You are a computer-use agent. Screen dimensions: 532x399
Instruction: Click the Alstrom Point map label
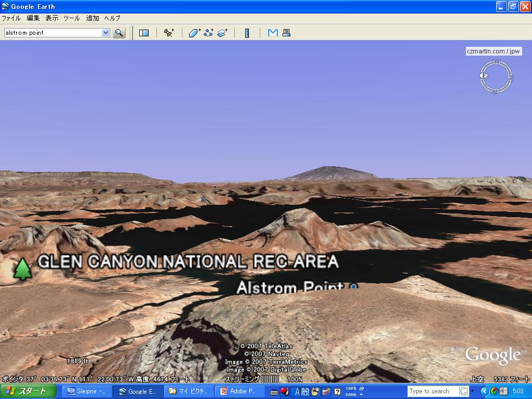pos(290,287)
